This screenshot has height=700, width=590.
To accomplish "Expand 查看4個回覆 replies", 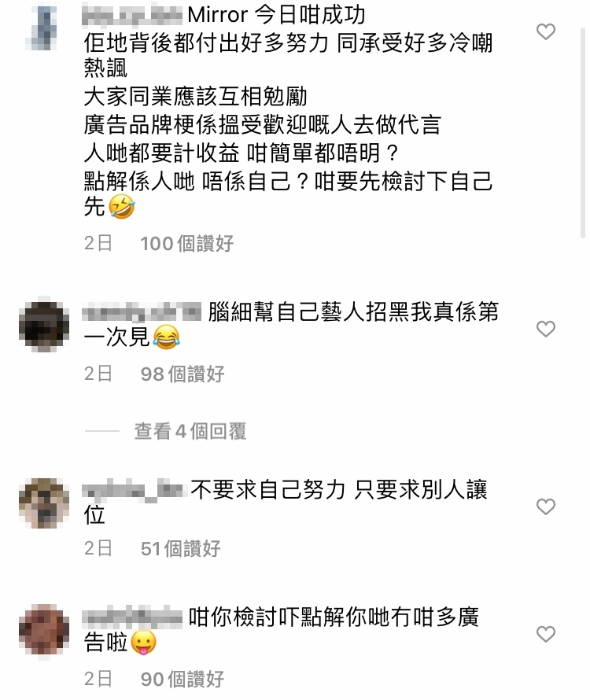I will tap(190, 431).
